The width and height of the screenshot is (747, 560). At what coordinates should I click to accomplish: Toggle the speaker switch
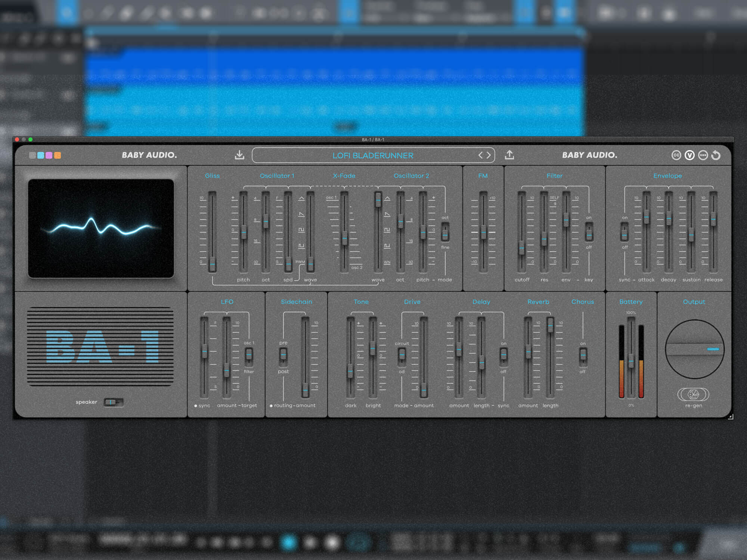113,402
